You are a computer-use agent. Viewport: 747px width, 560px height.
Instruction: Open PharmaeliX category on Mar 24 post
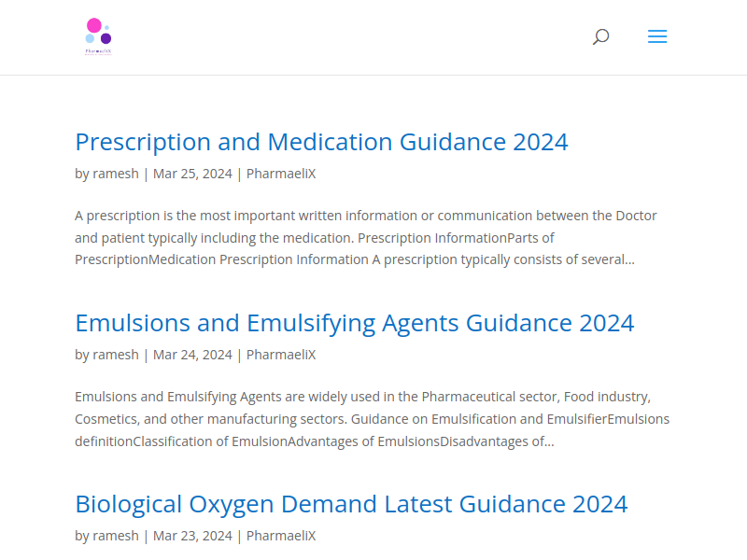pos(281,355)
